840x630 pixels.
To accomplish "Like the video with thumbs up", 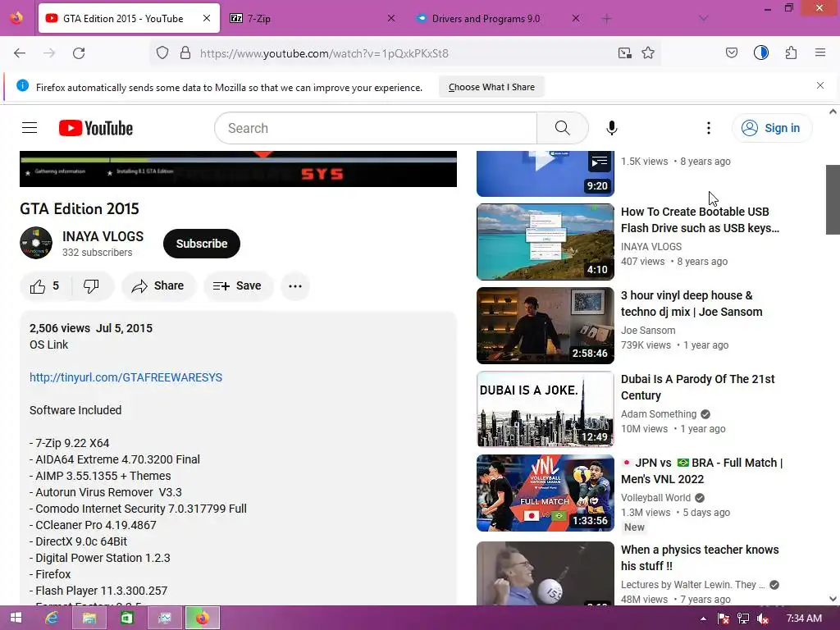I will click(x=44, y=286).
